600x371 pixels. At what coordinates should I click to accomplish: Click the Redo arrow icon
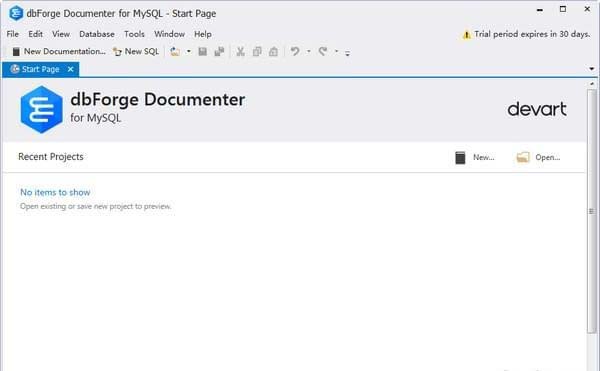coord(323,51)
